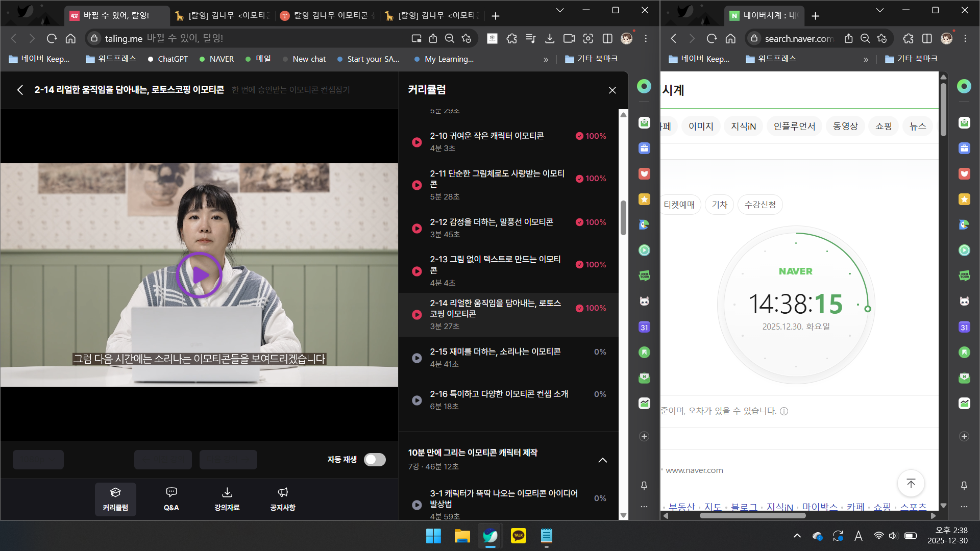Image resolution: width=980 pixels, height=551 pixels.
Task: Play the video with center play button
Action: pos(199,275)
